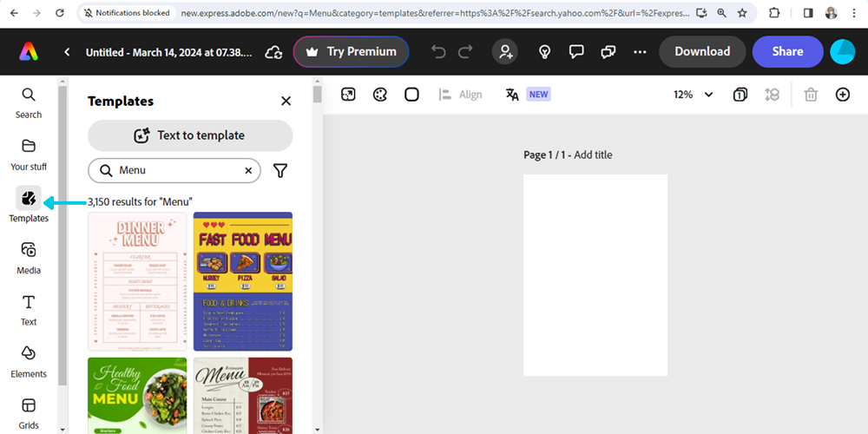868x434 pixels.
Task: Click the browser address bar URL
Action: pos(435,13)
